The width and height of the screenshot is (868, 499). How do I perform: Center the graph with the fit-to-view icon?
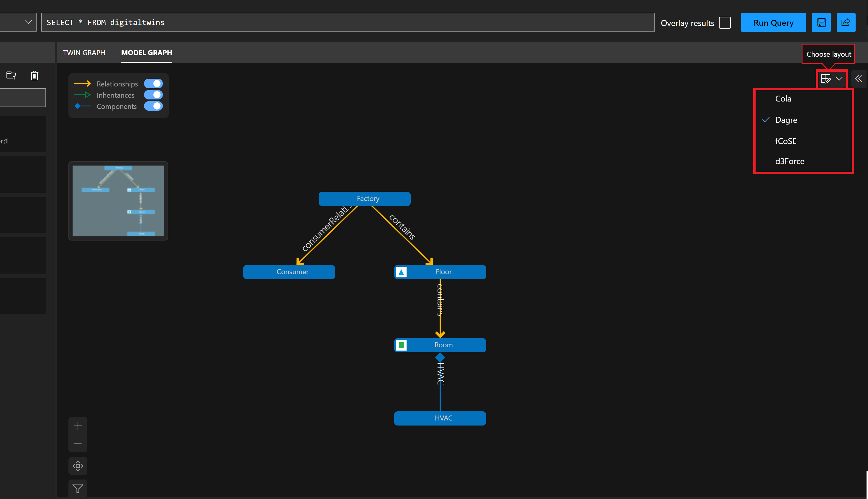pos(78,466)
